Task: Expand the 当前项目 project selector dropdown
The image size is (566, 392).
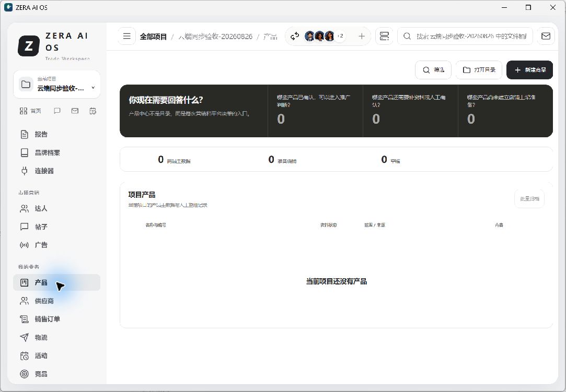Action: 56,85
